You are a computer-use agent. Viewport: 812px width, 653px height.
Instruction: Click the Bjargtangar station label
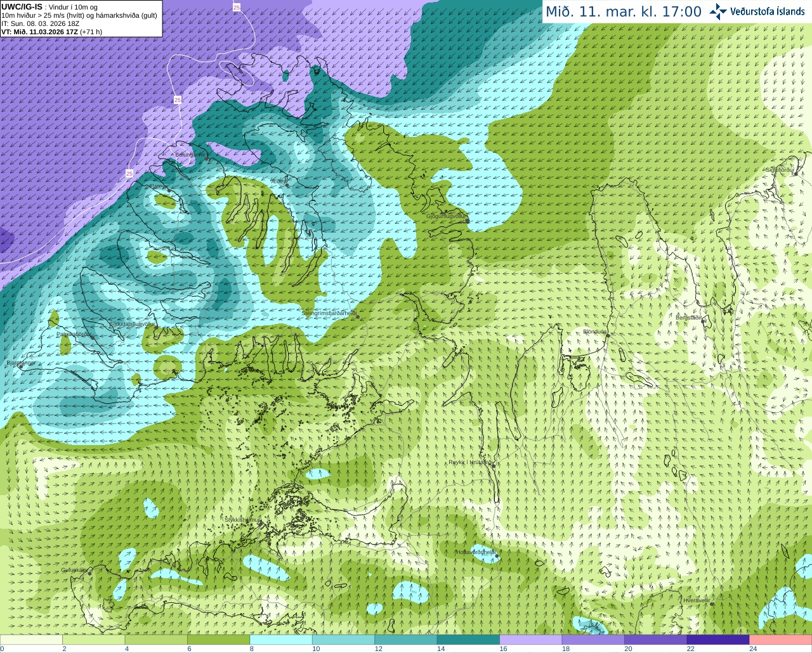click(21, 363)
